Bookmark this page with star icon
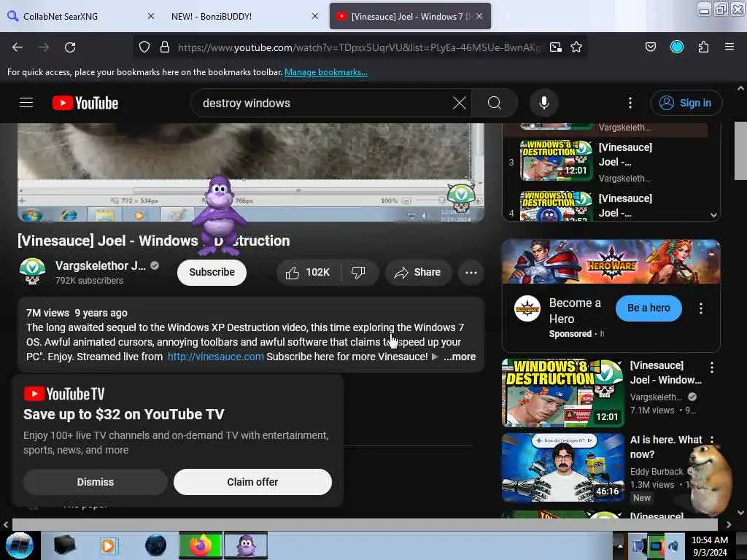 click(576, 47)
